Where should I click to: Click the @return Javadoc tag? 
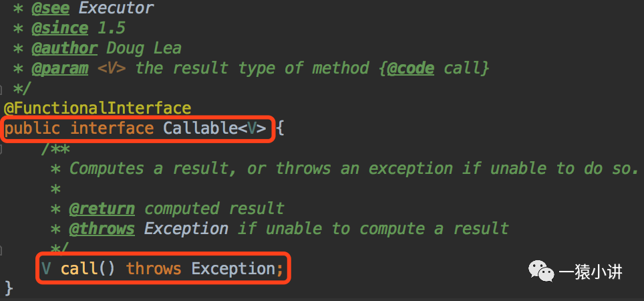pos(102,209)
